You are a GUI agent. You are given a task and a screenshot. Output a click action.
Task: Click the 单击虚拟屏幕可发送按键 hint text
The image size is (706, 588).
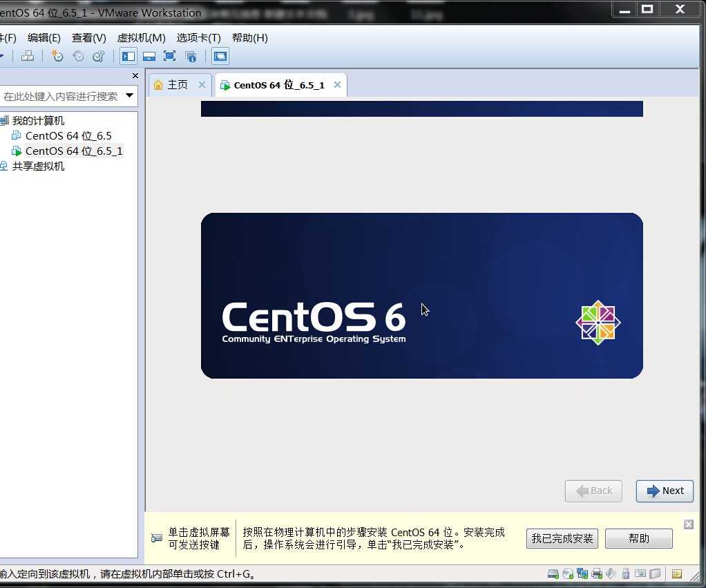click(x=199, y=538)
